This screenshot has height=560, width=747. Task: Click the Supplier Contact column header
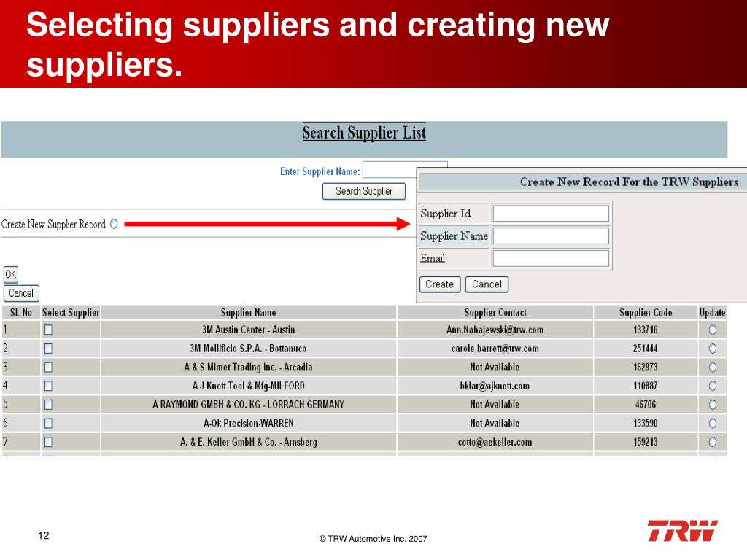(495, 313)
